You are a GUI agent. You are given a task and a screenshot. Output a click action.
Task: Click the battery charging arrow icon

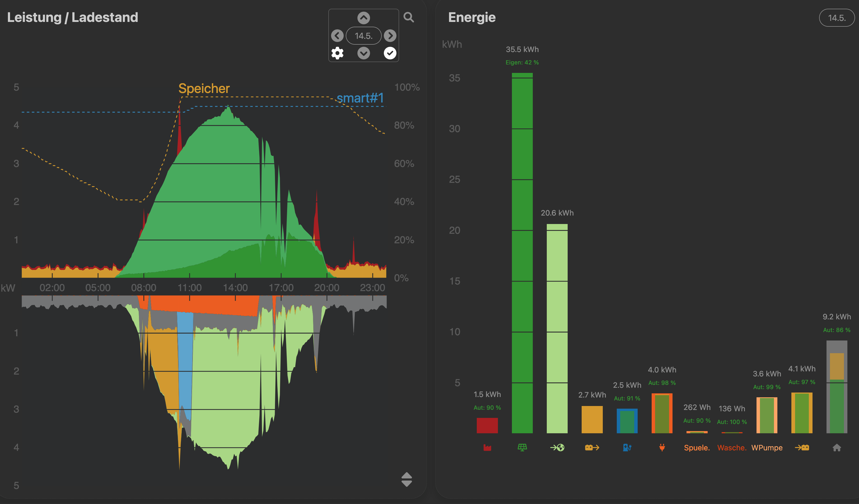point(802,447)
